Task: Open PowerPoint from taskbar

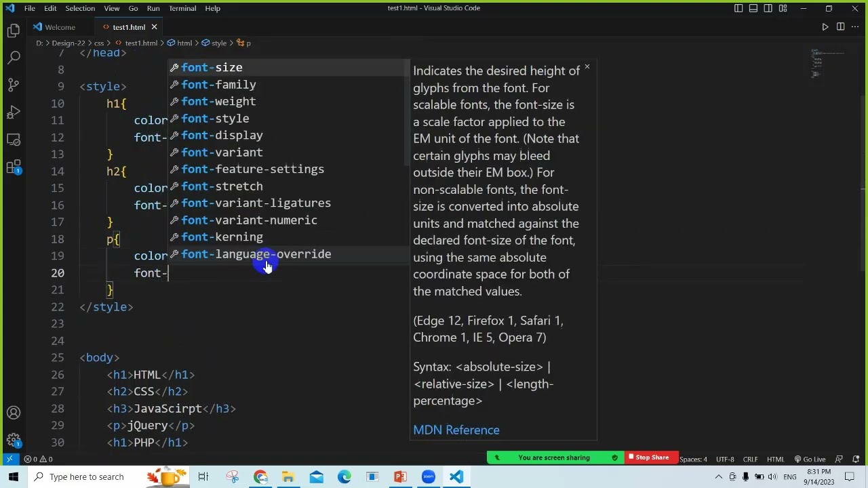Action: coord(400,477)
